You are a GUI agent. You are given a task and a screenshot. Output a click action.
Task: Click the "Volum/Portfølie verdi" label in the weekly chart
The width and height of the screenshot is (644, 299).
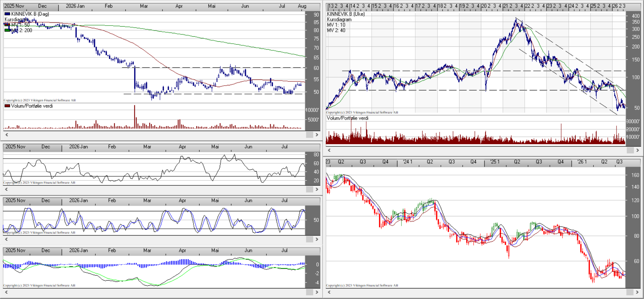pyautogui.click(x=348, y=118)
